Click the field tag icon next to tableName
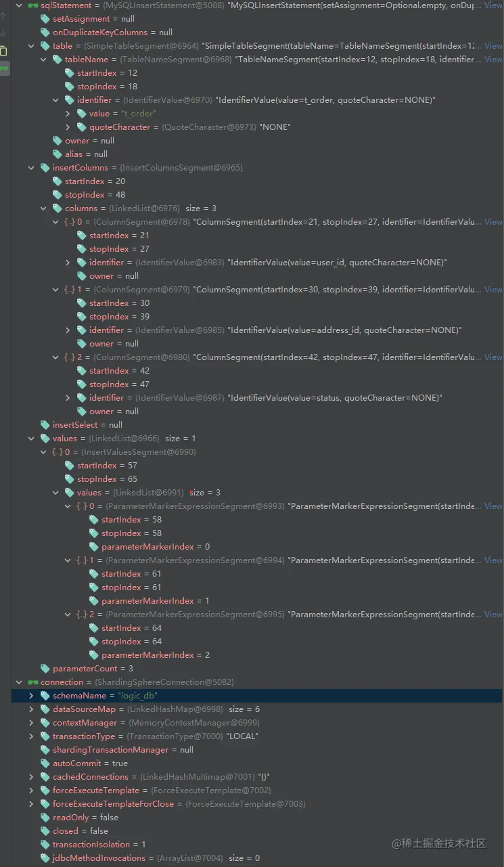 tap(58, 60)
